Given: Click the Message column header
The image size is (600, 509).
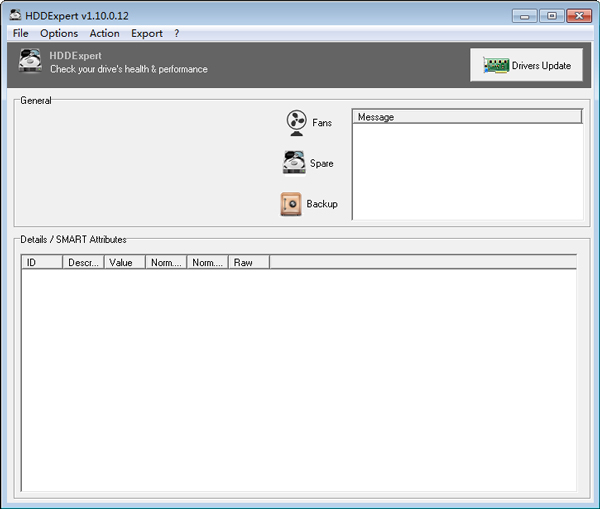Looking at the screenshot, I should pyautogui.click(x=467, y=117).
